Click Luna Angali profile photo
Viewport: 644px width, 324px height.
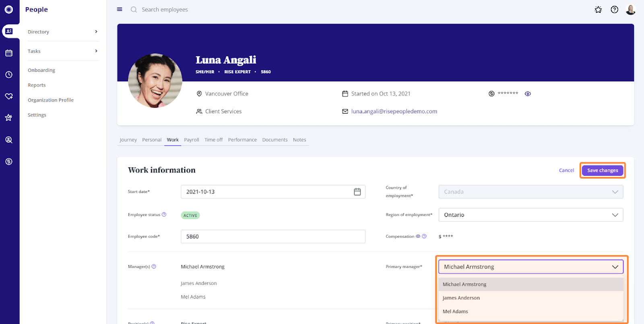tap(155, 81)
